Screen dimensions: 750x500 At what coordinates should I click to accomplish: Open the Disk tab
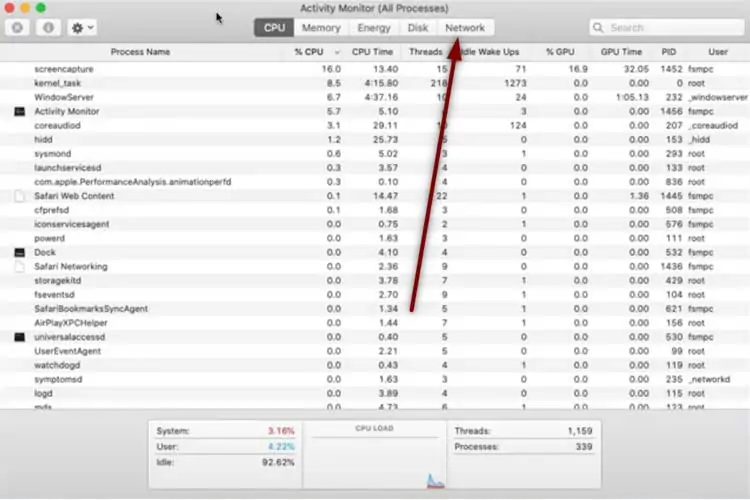(x=418, y=28)
